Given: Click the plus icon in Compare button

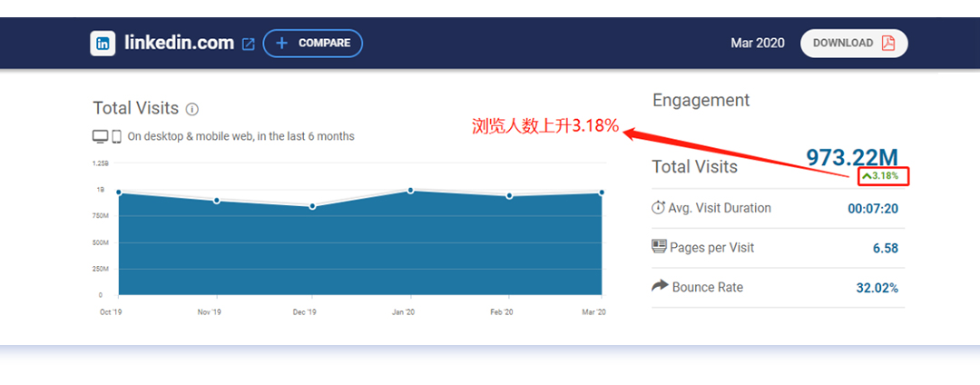Looking at the screenshot, I should (282, 43).
